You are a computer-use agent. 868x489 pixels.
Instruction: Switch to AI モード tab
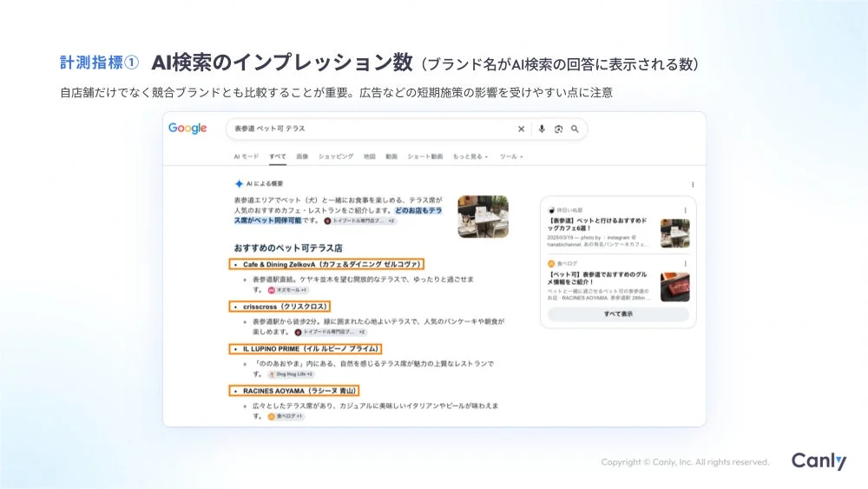[246, 156]
